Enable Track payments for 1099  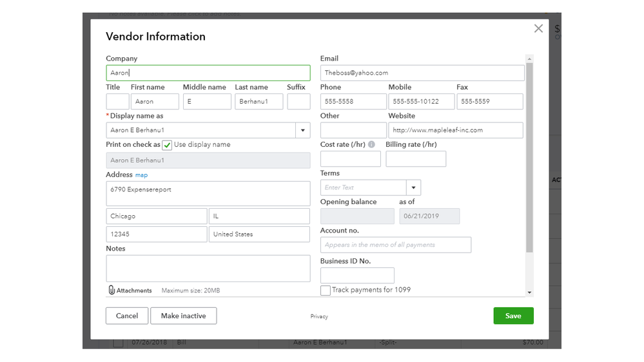click(x=326, y=291)
